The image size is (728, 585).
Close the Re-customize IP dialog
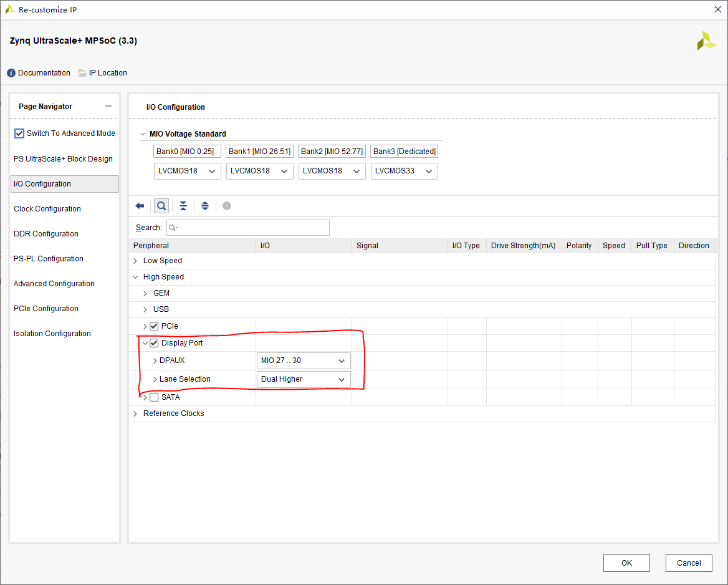[x=718, y=9]
